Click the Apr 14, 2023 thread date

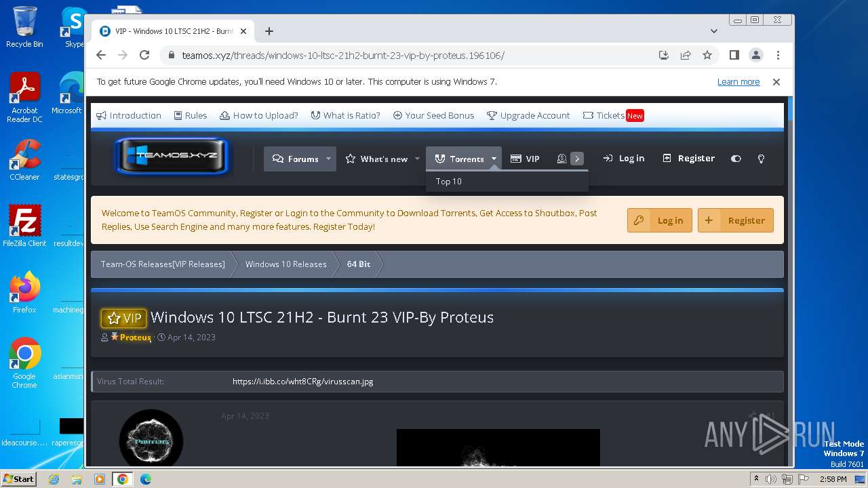pyautogui.click(x=191, y=338)
